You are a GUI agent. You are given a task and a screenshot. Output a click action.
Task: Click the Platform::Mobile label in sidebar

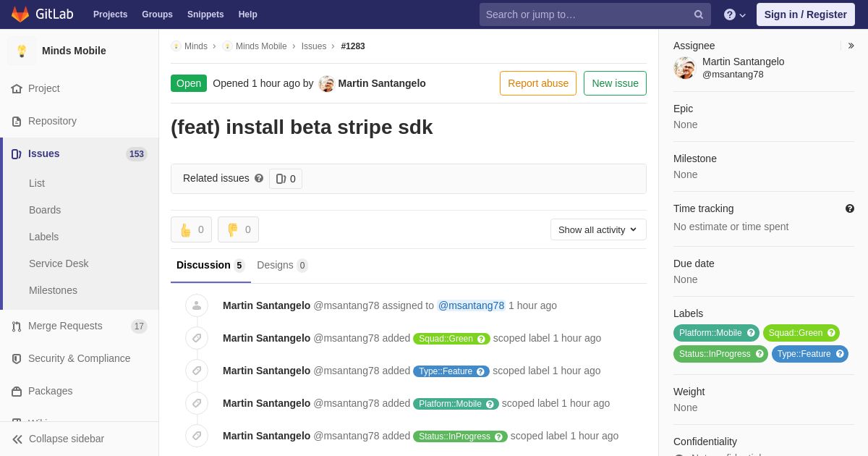(x=710, y=333)
